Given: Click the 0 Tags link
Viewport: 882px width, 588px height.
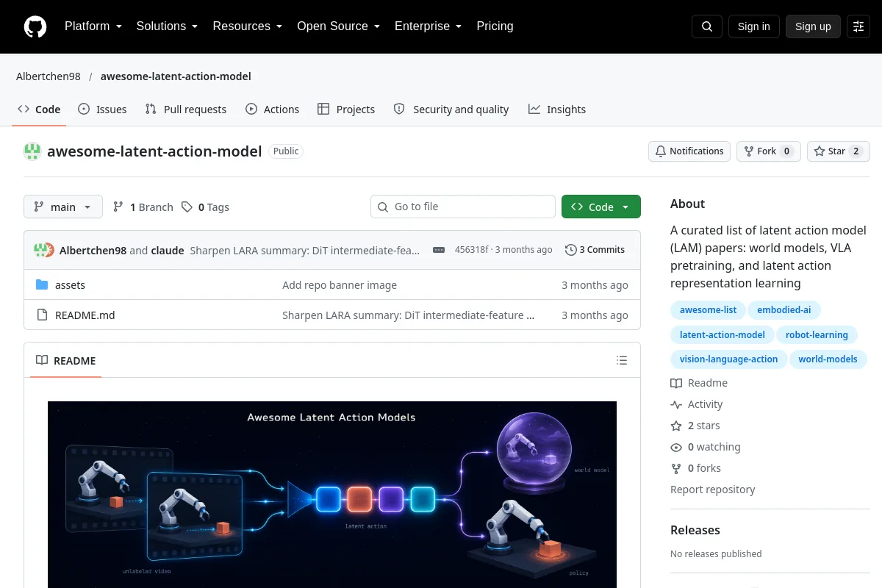Looking at the screenshot, I should (x=206, y=207).
